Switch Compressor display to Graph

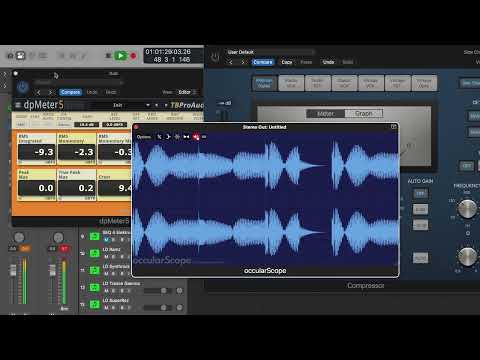pos(363,114)
